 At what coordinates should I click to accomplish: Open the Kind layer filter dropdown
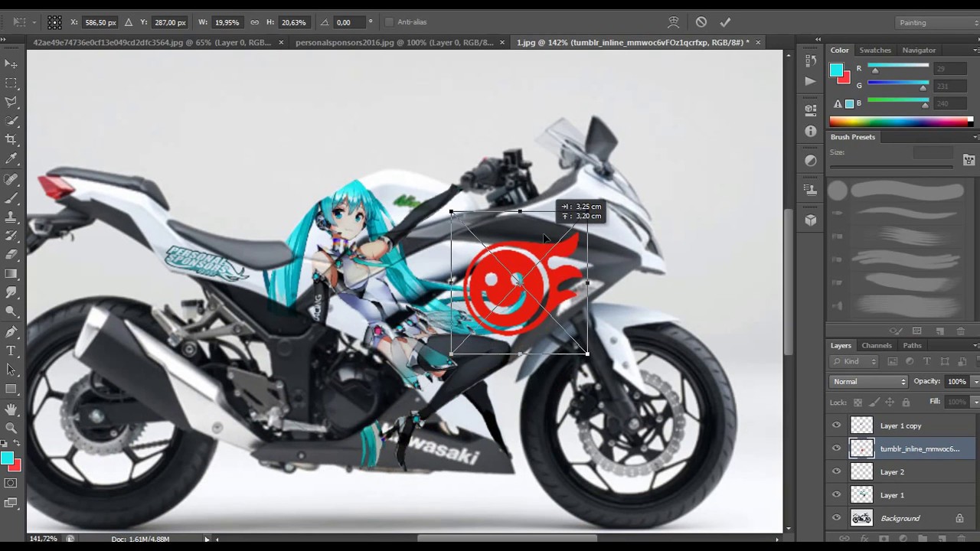tap(854, 361)
